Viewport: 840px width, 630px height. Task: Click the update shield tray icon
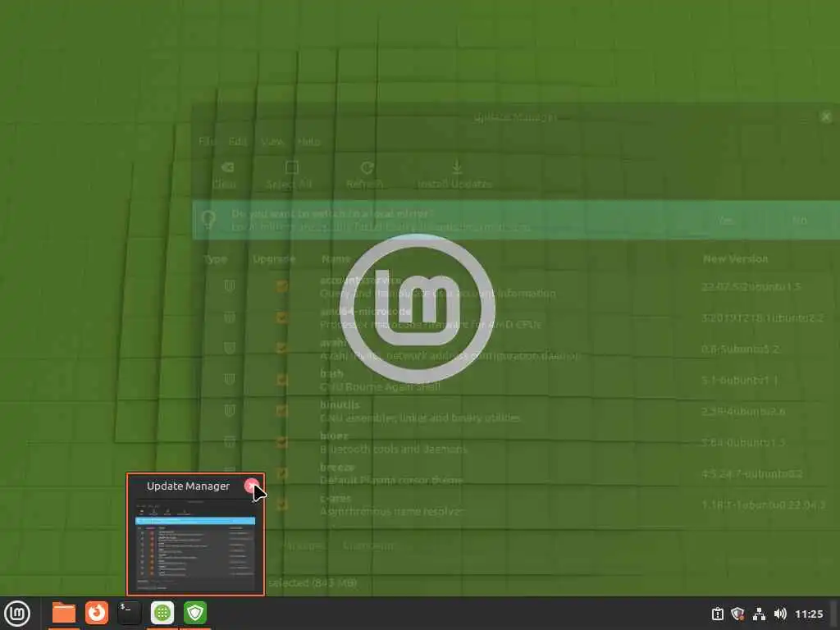tap(737, 614)
